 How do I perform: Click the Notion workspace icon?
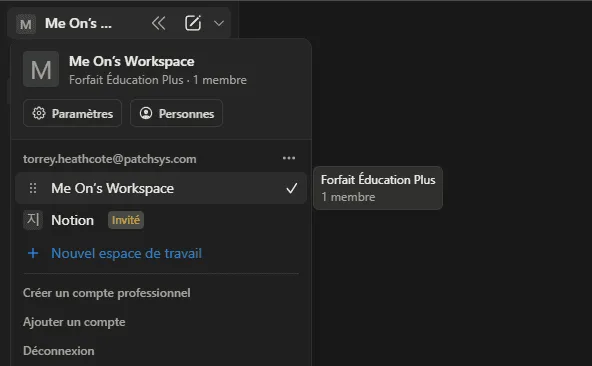pos(33,220)
